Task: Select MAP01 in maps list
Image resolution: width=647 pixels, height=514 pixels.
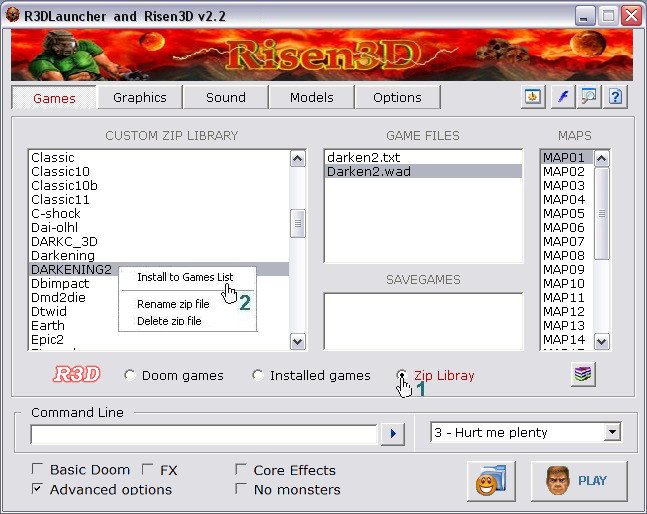Action: pos(567,158)
